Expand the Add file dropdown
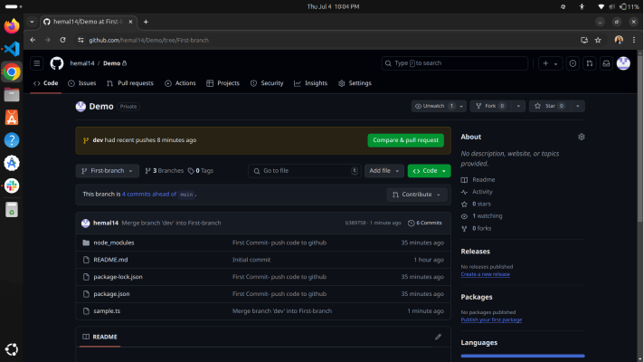Image resolution: width=644 pixels, height=362 pixels. (x=384, y=171)
